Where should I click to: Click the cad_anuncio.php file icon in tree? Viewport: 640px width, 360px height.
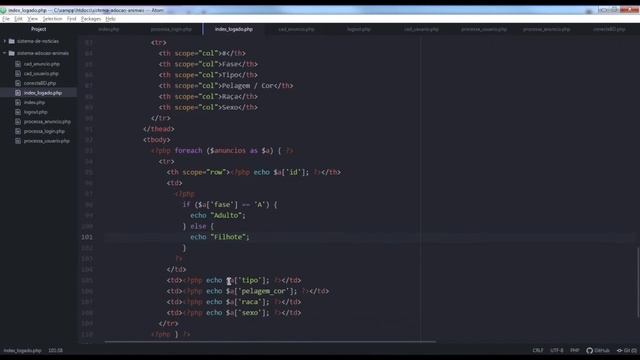18,64
